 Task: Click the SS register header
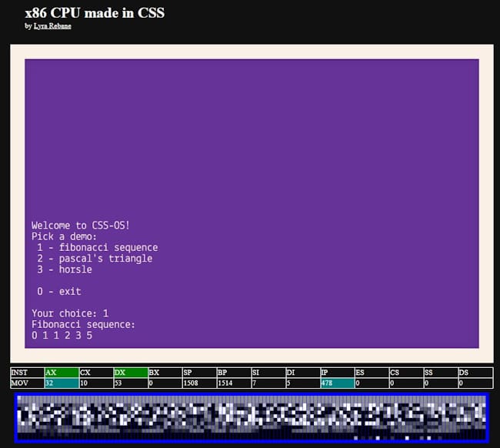pos(441,373)
